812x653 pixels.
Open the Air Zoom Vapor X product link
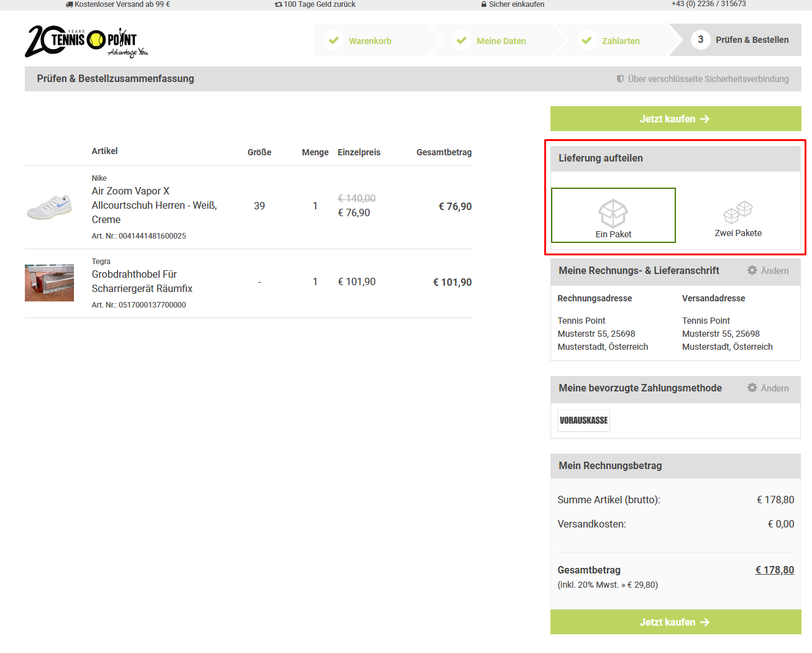[x=154, y=205]
